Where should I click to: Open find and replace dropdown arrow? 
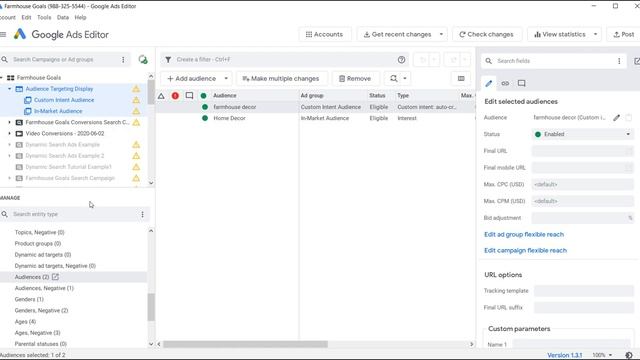[404, 78]
